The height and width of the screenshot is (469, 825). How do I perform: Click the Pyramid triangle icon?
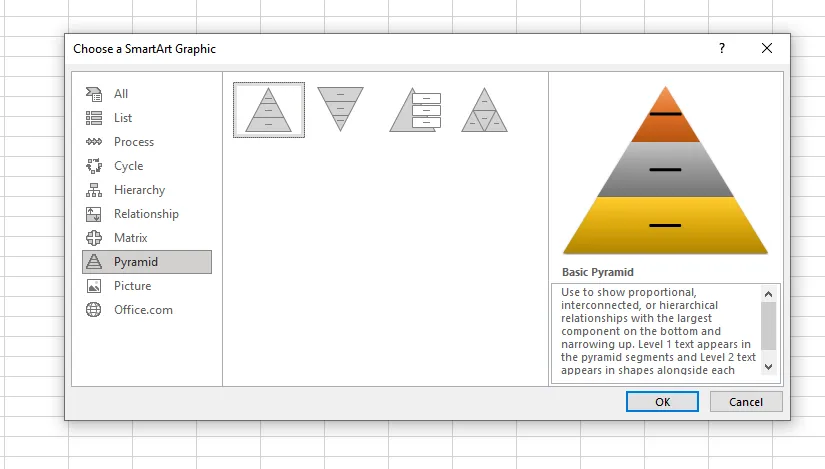tap(94, 262)
